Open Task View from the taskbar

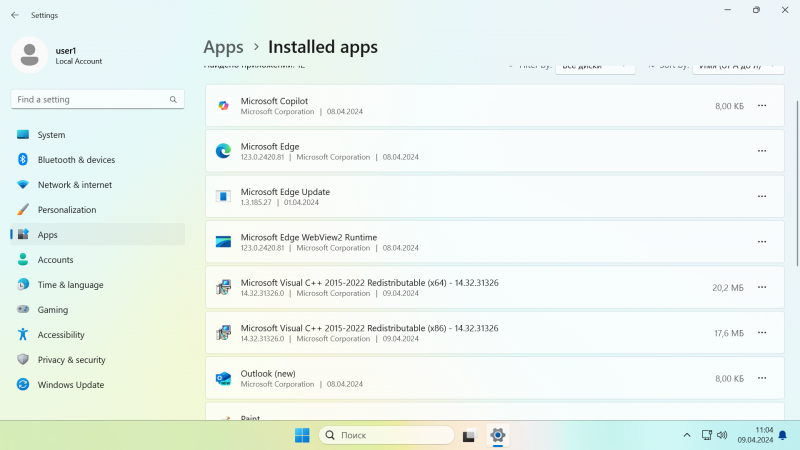[469, 435]
